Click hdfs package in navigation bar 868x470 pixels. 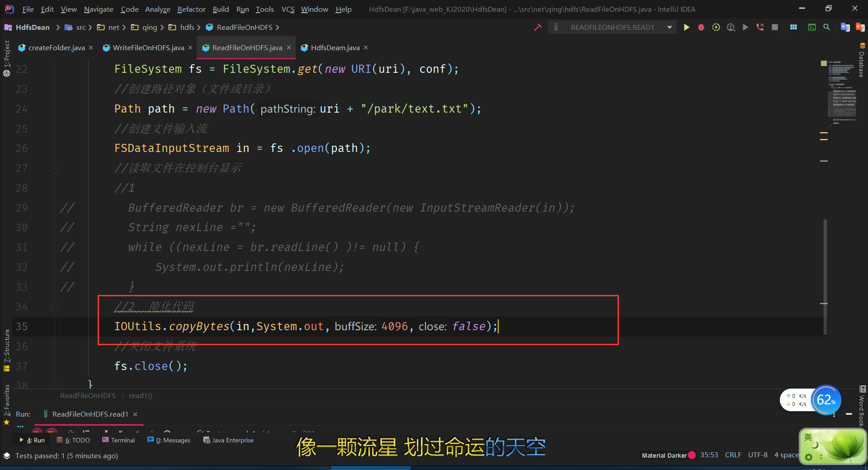[x=182, y=27]
